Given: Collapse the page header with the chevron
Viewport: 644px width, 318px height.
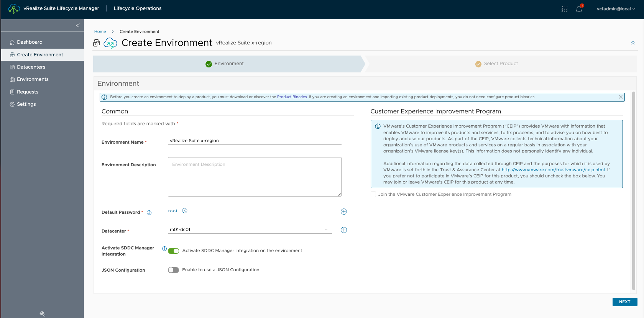Looking at the screenshot, I should [x=633, y=43].
